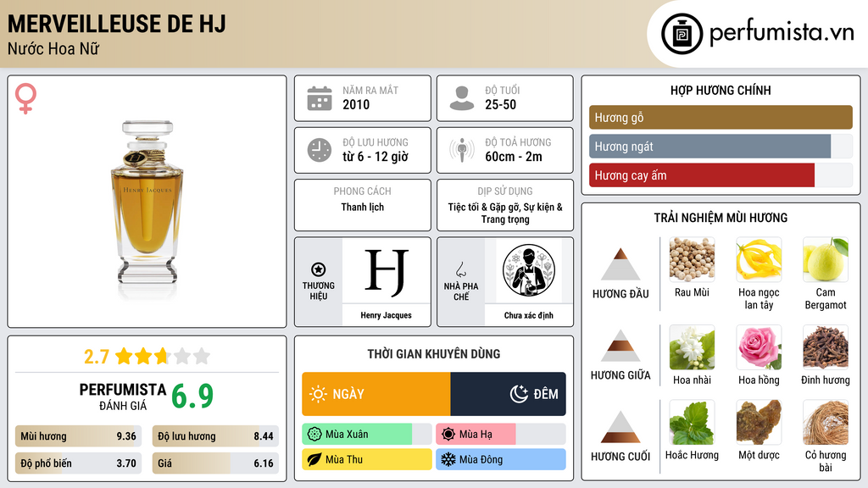Click the Hương đầu pyramid icon
868x488 pixels.
(620, 264)
